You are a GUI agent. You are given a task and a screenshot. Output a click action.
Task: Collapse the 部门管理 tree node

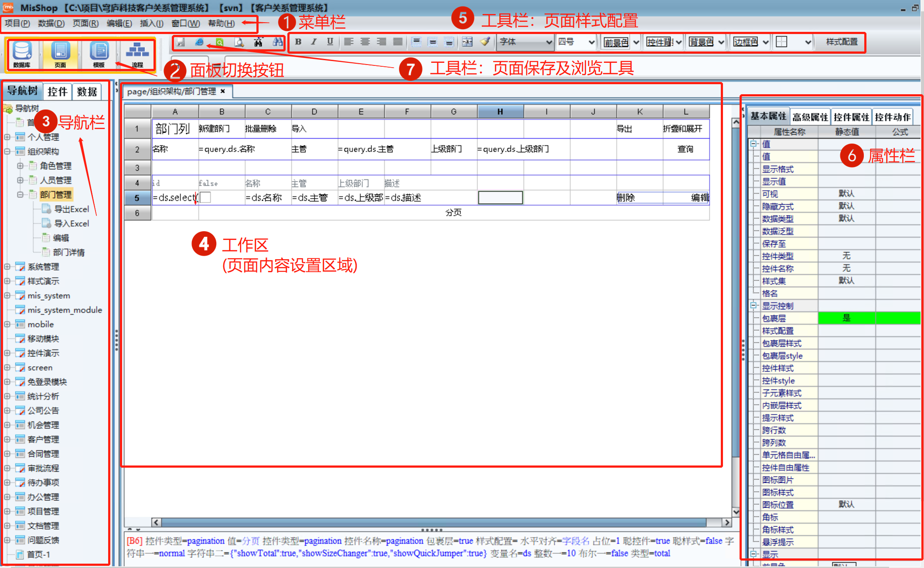20,195
